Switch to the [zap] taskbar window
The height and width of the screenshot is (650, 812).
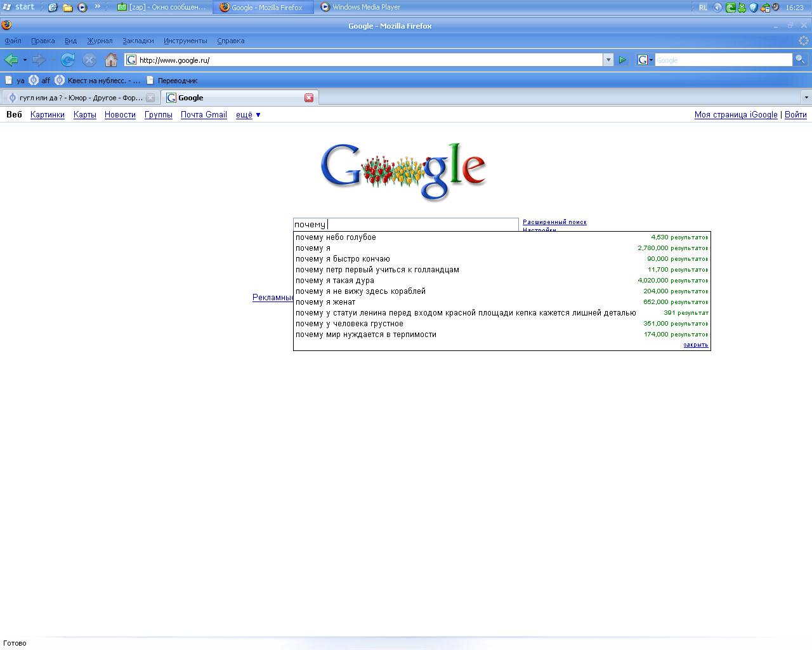pos(162,7)
